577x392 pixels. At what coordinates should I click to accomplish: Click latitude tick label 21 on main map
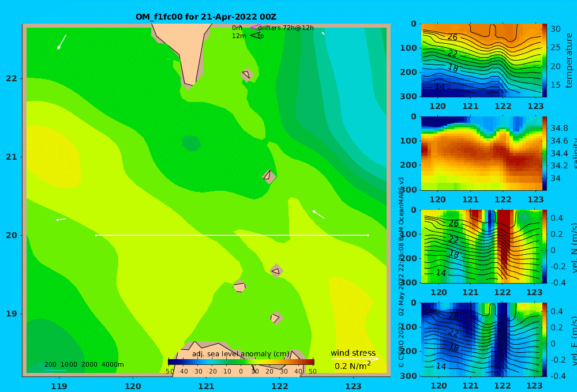[12, 157]
